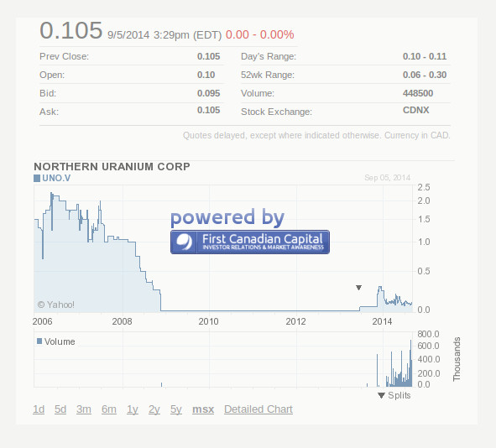Click the UNO.V blue legend square
The height and width of the screenshot is (448, 496).
[x=37, y=179]
